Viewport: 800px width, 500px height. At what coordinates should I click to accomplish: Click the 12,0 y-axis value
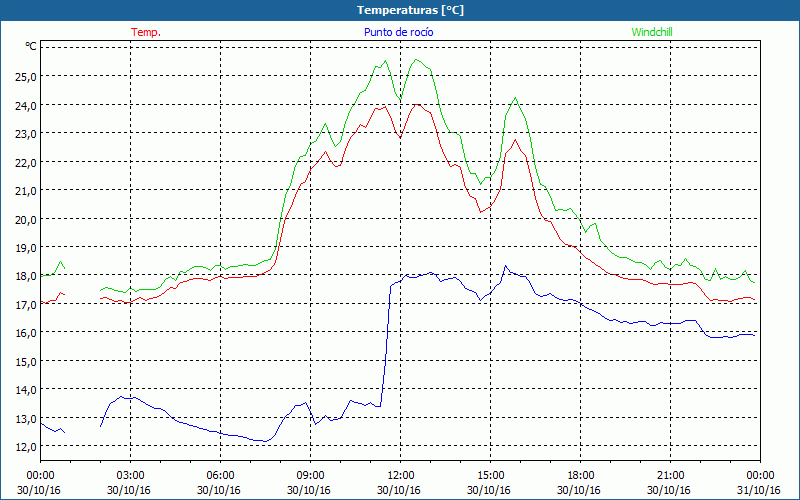point(27,446)
